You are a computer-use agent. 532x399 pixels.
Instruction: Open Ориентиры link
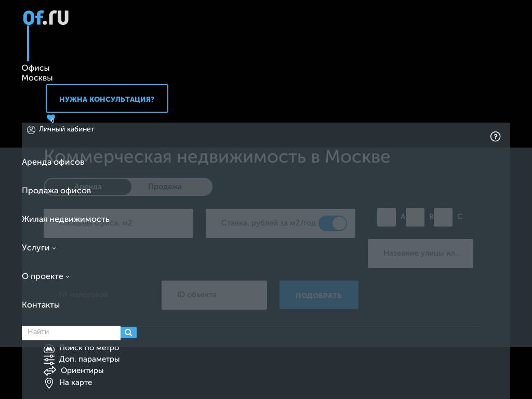coord(82,370)
